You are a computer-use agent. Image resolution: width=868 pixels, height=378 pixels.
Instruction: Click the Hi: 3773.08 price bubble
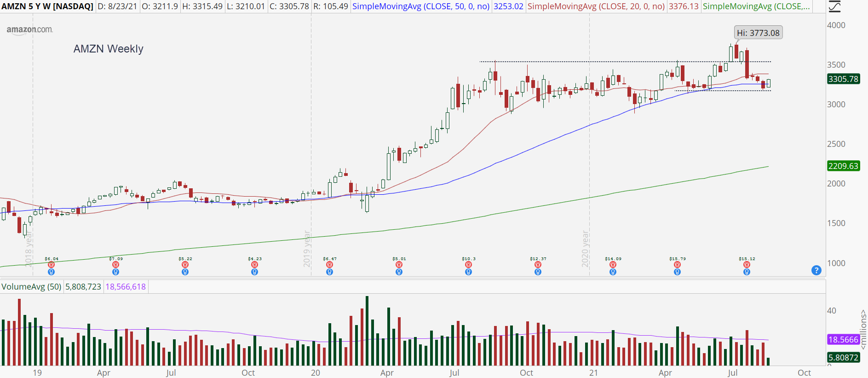pos(758,33)
